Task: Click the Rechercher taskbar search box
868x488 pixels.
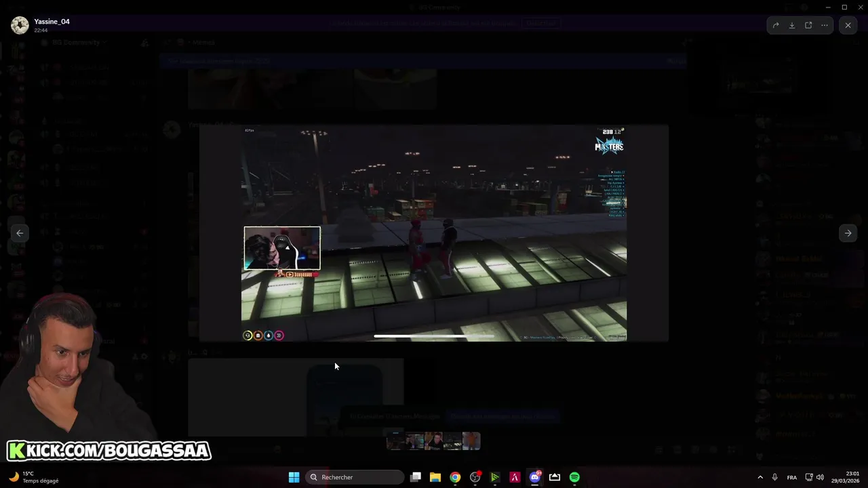Action: pyautogui.click(x=355, y=477)
